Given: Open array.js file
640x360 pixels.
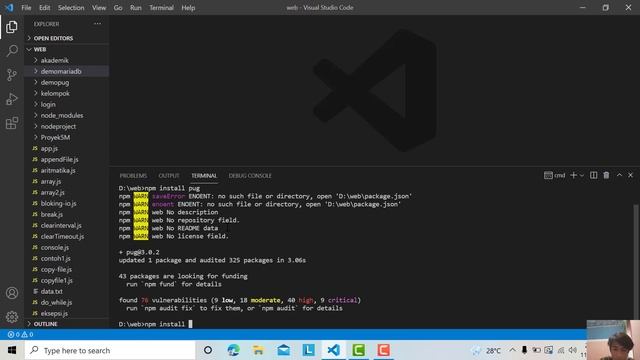Looking at the screenshot, I should coord(67,181).
